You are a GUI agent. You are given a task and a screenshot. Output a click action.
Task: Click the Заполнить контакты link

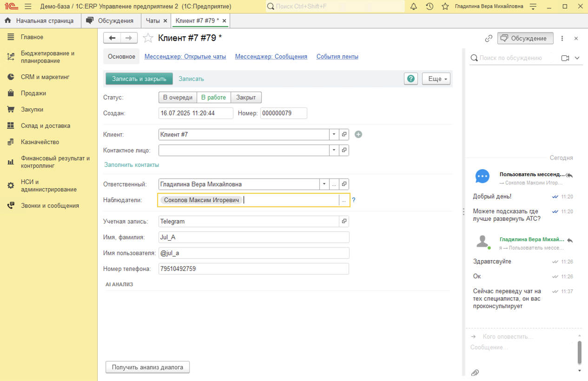pyautogui.click(x=132, y=165)
